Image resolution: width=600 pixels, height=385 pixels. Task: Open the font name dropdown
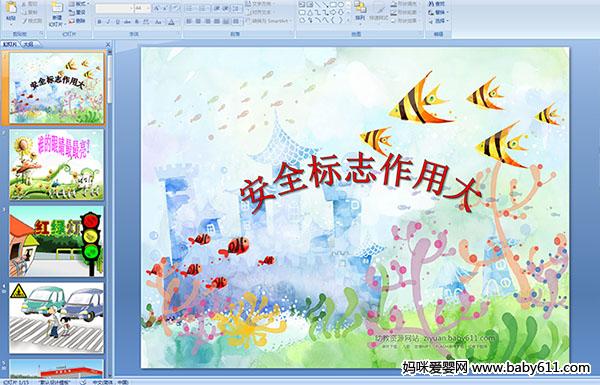[x=131, y=8]
